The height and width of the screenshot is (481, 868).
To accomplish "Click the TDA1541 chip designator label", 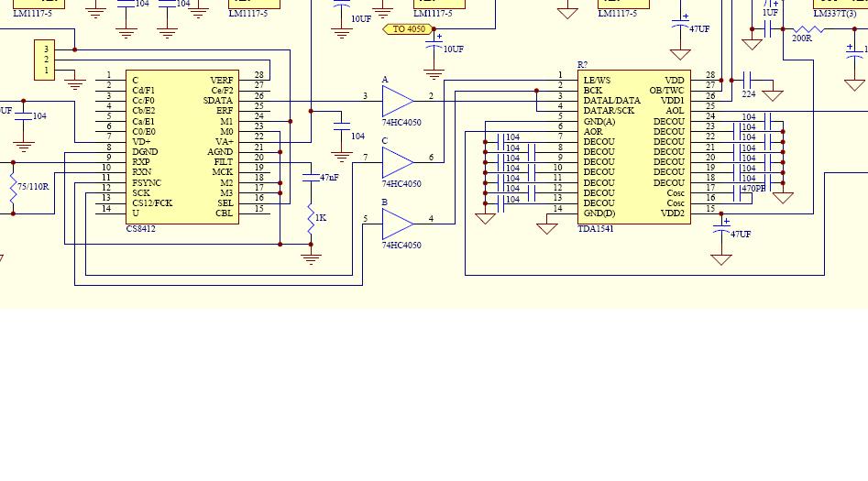I will click(596, 229).
